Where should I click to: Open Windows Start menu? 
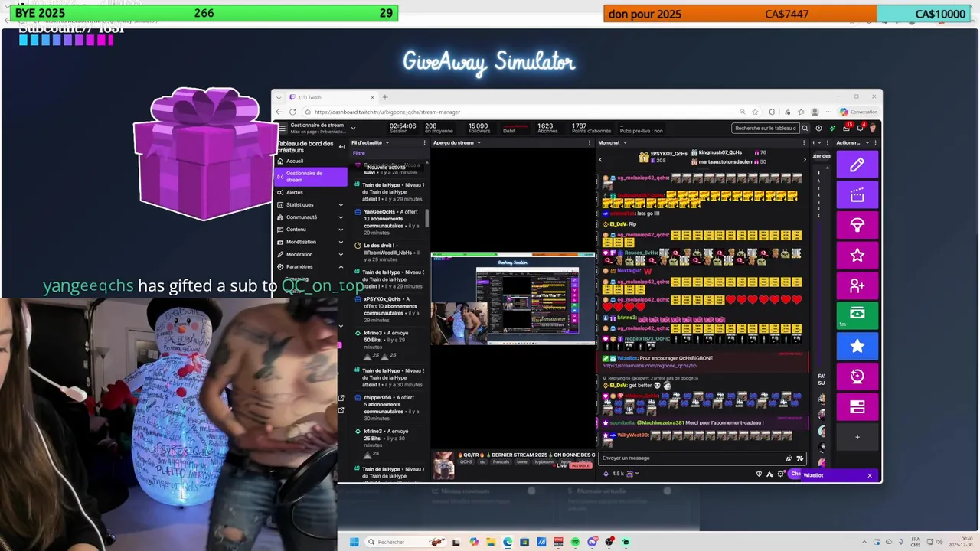click(x=354, y=542)
